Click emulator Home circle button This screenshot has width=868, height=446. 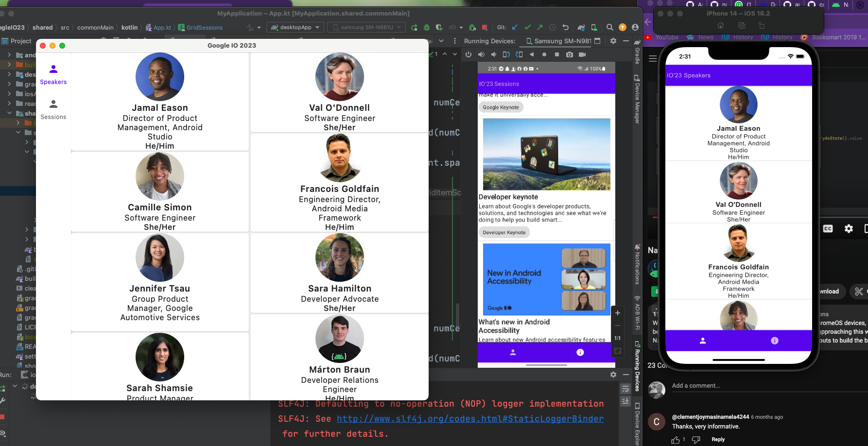point(544,54)
